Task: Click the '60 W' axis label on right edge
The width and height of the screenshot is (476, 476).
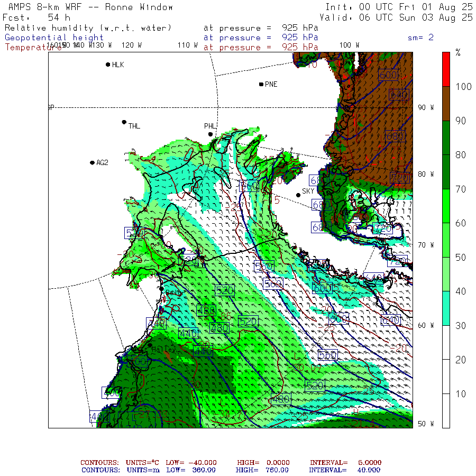Action: coord(426,325)
